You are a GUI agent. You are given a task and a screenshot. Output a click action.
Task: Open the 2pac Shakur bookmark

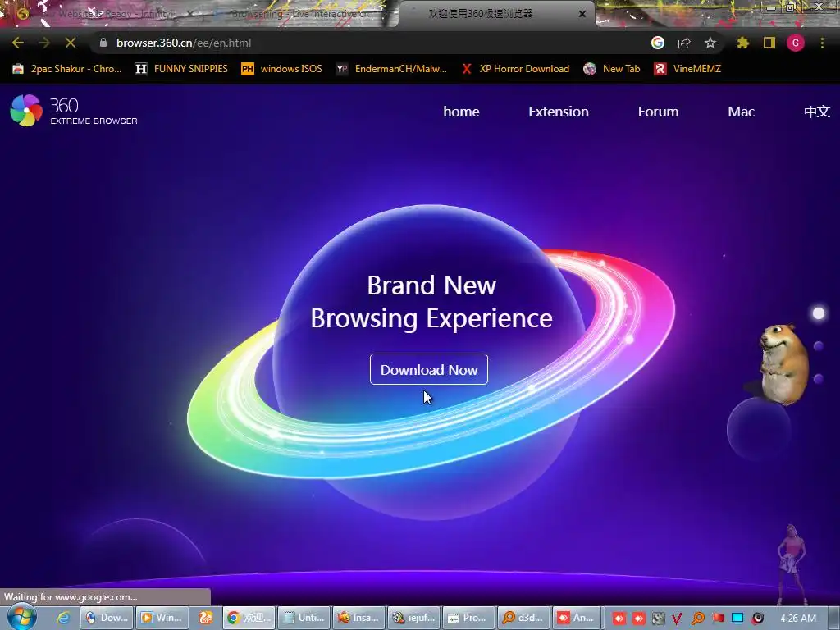click(67, 69)
